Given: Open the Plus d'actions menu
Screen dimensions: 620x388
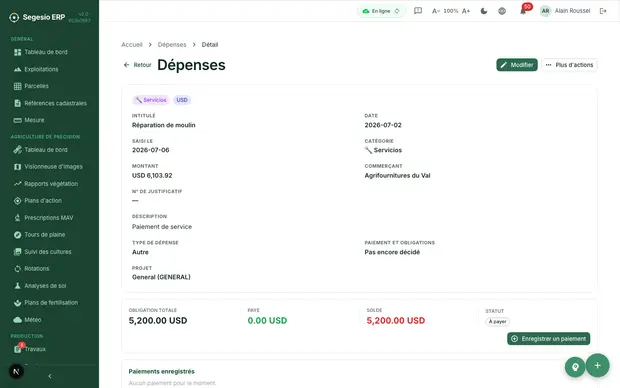Looking at the screenshot, I should tap(569, 65).
